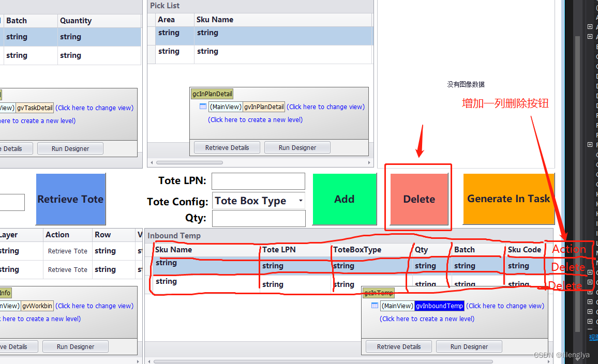The height and width of the screenshot is (364, 598).
Task: Click (Click here to change view) for gvInboundTemp
Action: click(x=505, y=306)
